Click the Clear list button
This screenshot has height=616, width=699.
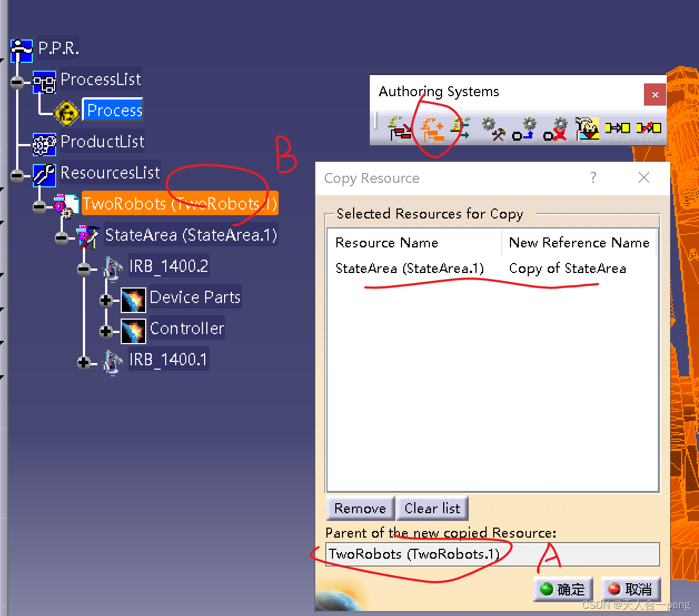click(432, 508)
